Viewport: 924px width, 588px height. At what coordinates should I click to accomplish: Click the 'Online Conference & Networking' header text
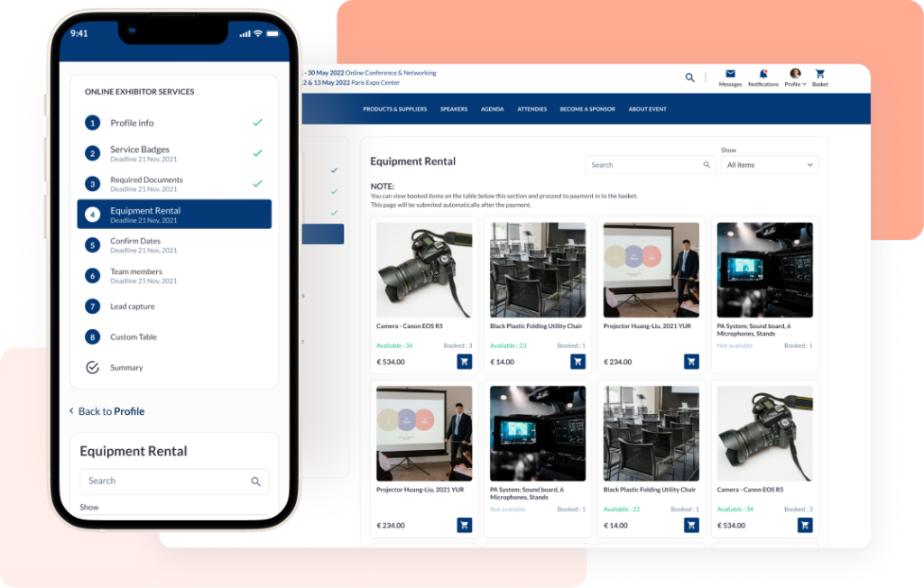coord(391,73)
